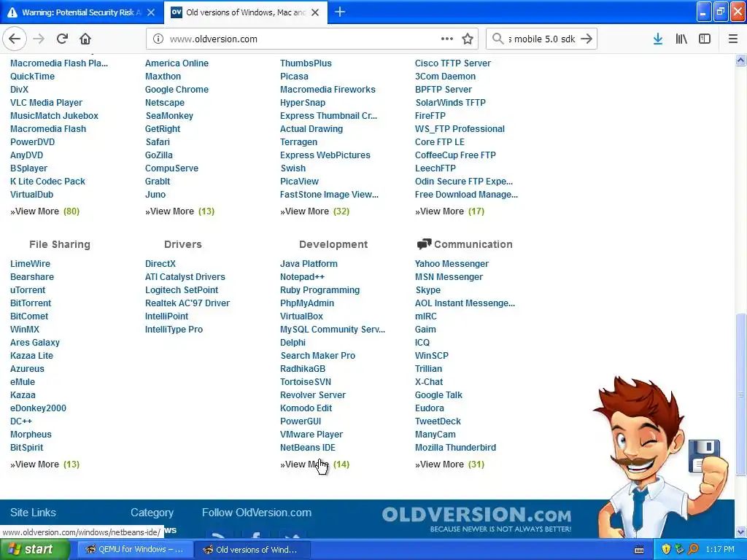This screenshot has width=747, height=560.
Task: Reload the page with the refresh icon
Action: point(62,39)
